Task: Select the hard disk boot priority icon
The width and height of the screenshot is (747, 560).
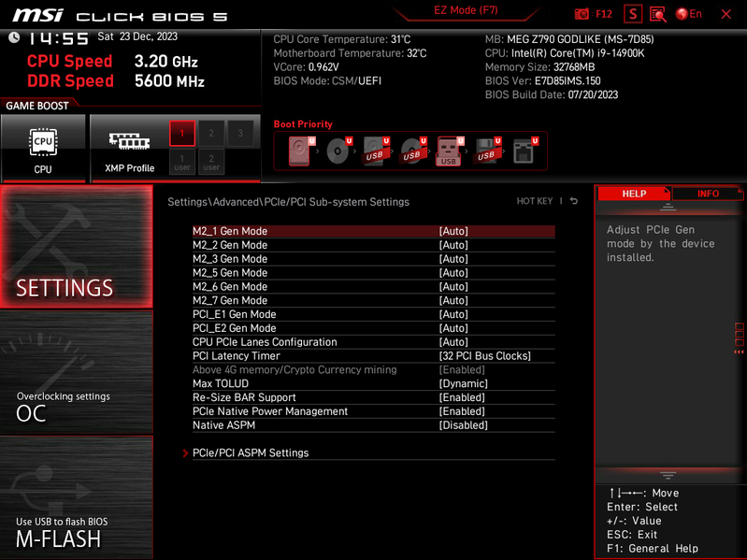Action: coord(301,151)
